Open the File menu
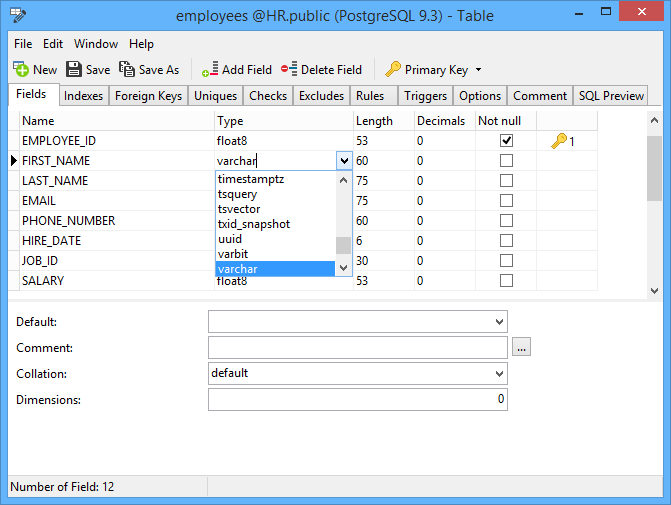The width and height of the screenshot is (671, 505). [23, 44]
